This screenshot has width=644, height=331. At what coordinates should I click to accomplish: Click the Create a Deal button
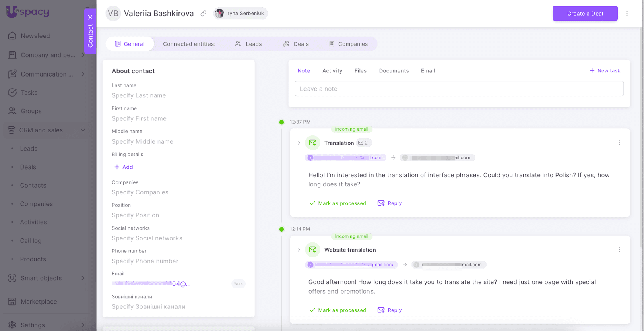point(585,14)
